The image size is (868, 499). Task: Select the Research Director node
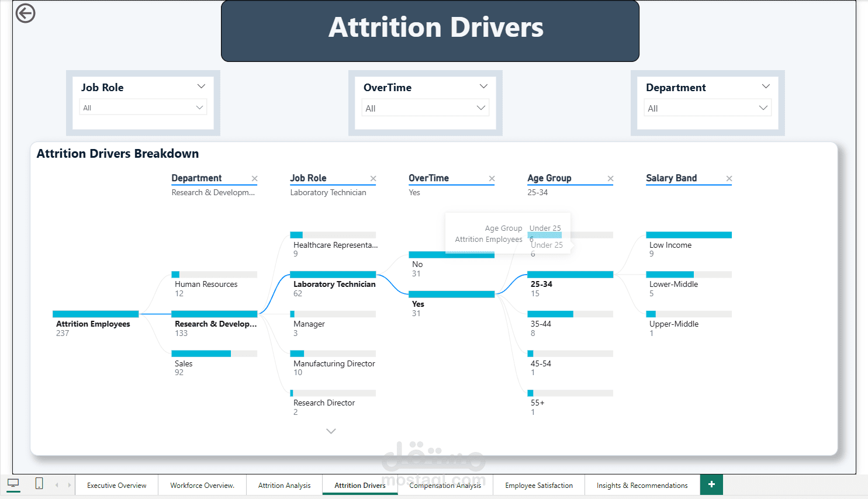click(333, 403)
